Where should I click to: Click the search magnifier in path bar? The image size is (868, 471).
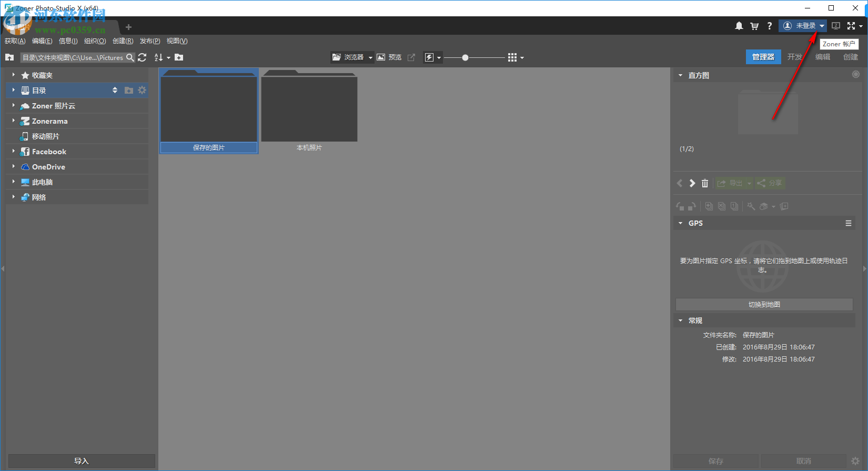[130, 57]
